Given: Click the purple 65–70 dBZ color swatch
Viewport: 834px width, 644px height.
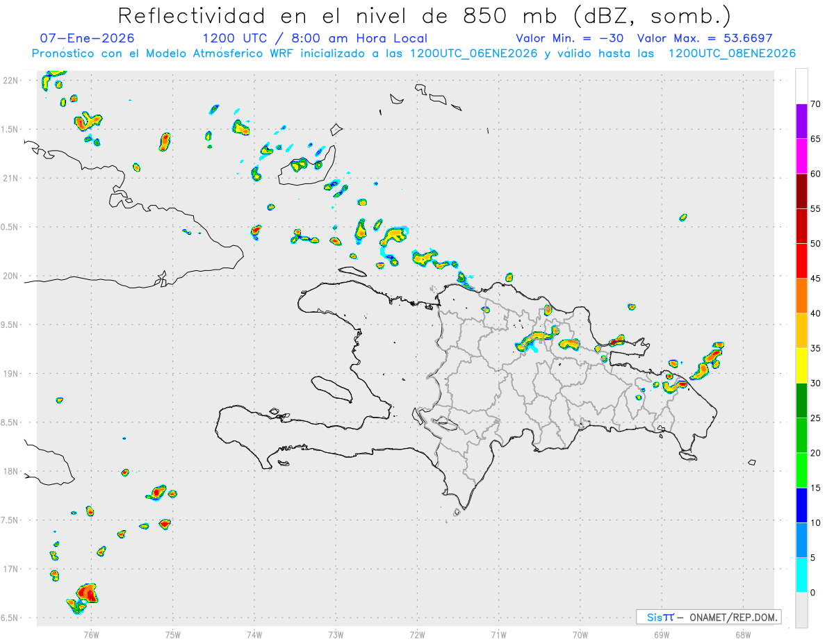Looking at the screenshot, I should 801,122.
